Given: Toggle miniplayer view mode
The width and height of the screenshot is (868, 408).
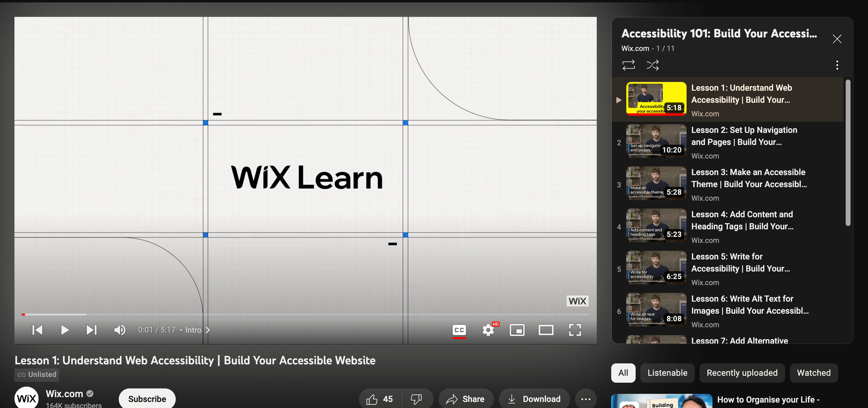Looking at the screenshot, I should (x=517, y=329).
